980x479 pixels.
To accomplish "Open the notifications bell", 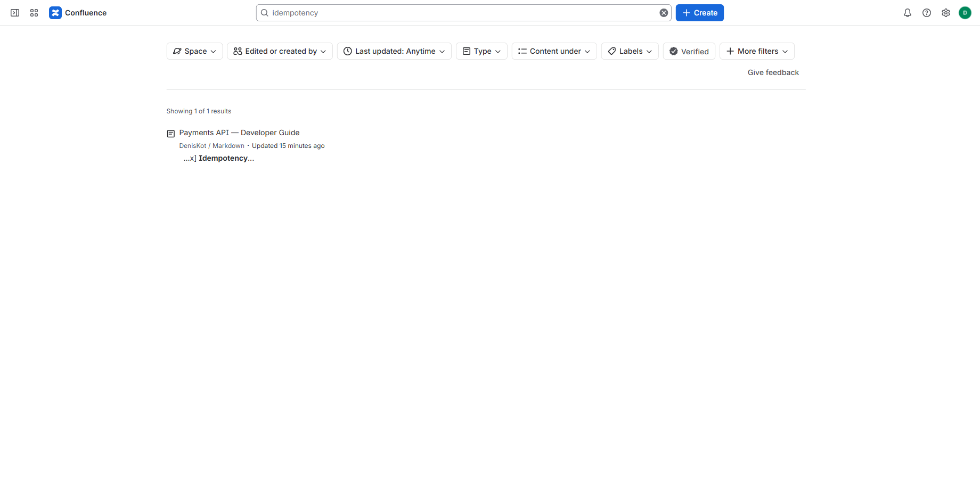I will pyautogui.click(x=908, y=13).
